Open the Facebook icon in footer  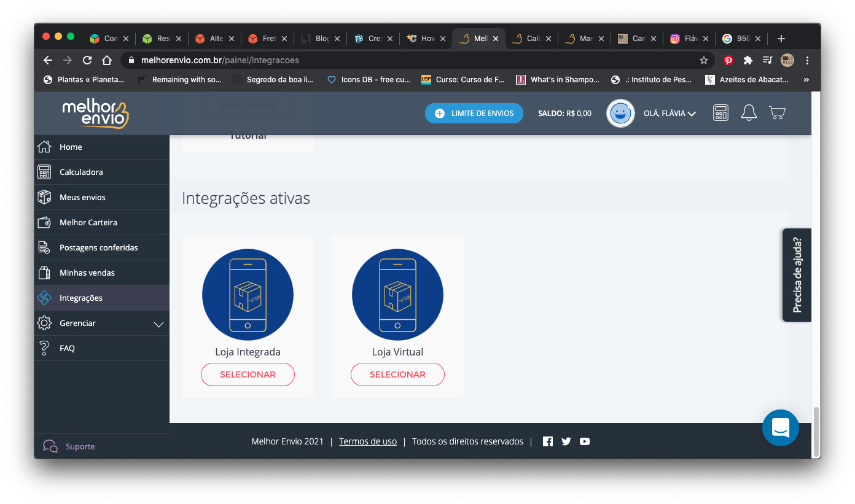pyautogui.click(x=548, y=441)
